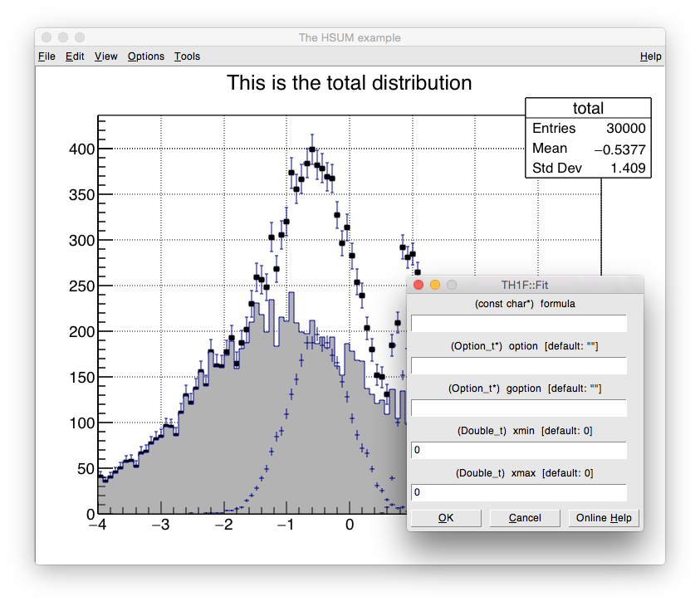Close the TH1F::Fit dialog with red button

pyautogui.click(x=419, y=285)
